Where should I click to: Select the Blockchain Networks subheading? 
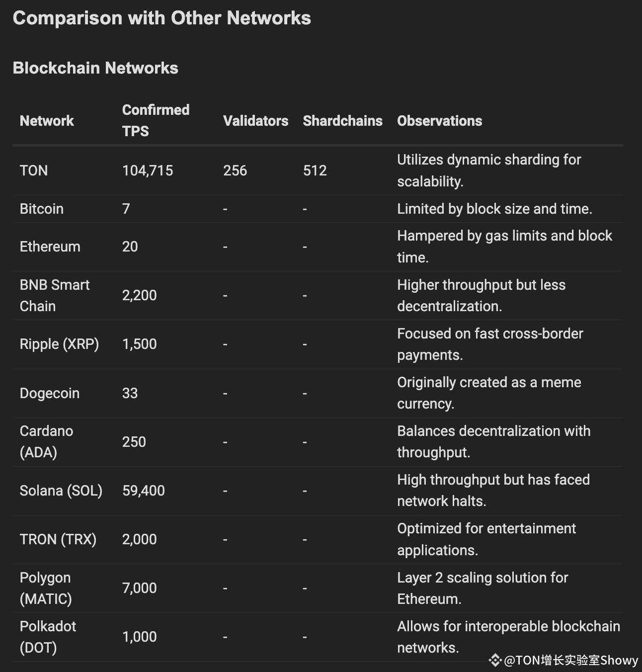95,68
